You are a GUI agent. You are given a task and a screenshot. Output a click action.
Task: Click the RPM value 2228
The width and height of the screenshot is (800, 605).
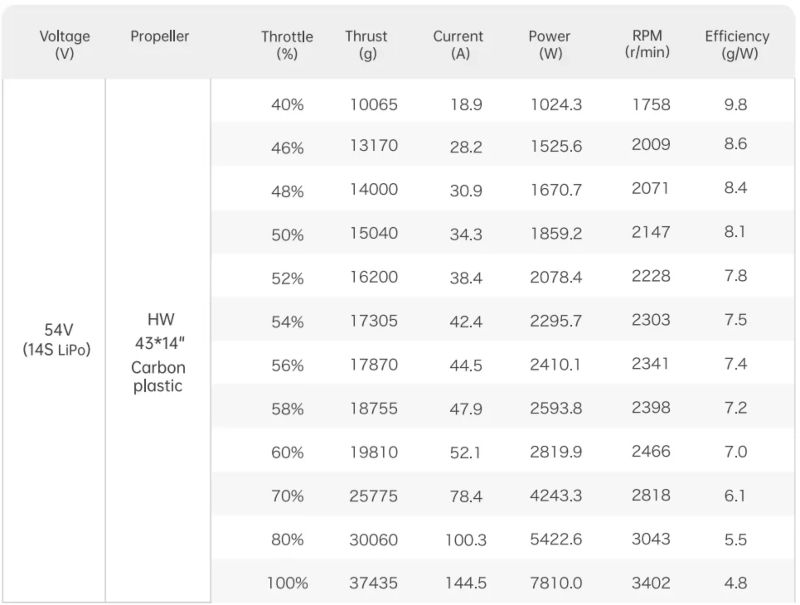tap(651, 276)
